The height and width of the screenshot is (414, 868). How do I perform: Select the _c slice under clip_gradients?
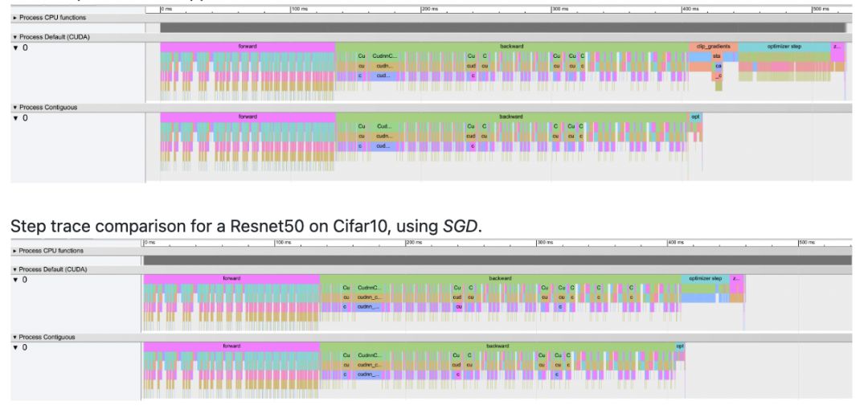pos(719,76)
